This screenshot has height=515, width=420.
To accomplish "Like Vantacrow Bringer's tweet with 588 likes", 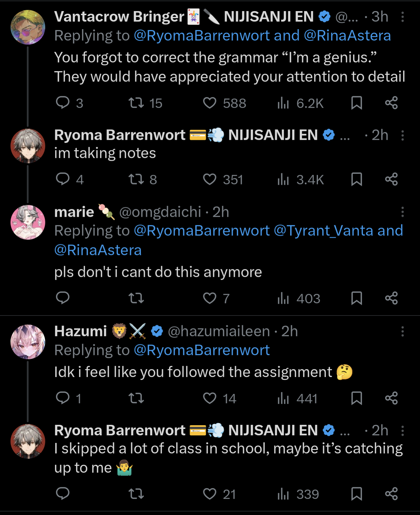I will [x=210, y=103].
